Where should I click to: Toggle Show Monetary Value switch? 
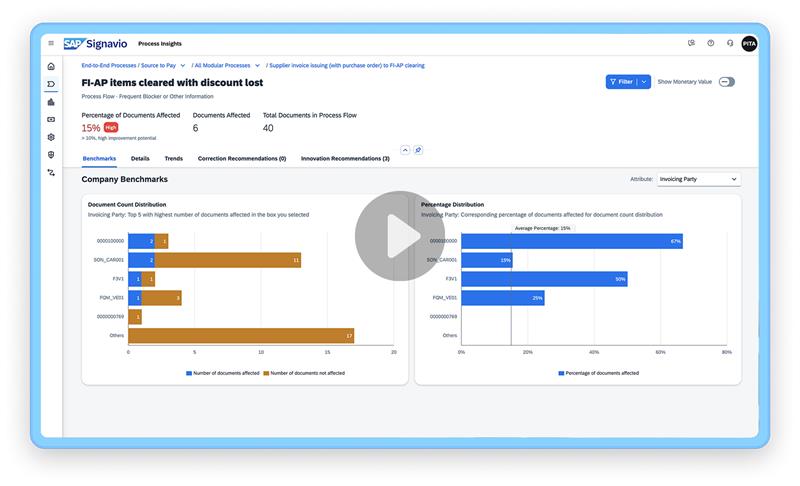point(726,82)
